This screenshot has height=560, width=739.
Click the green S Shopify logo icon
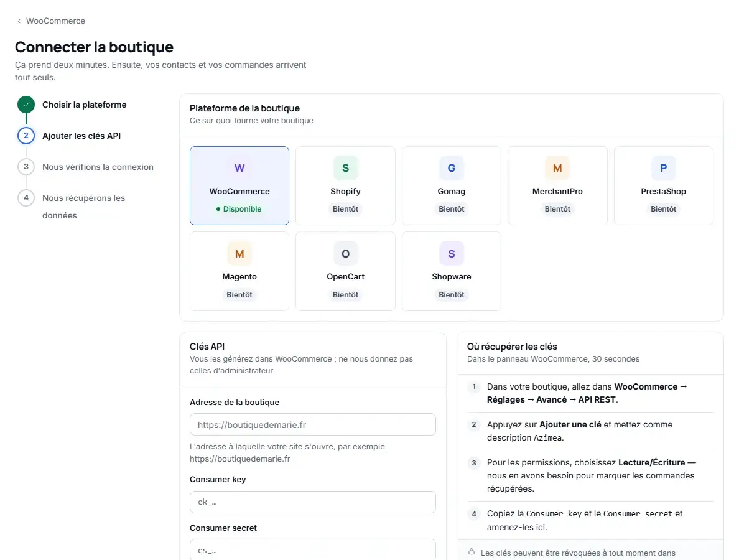click(x=345, y=168)
